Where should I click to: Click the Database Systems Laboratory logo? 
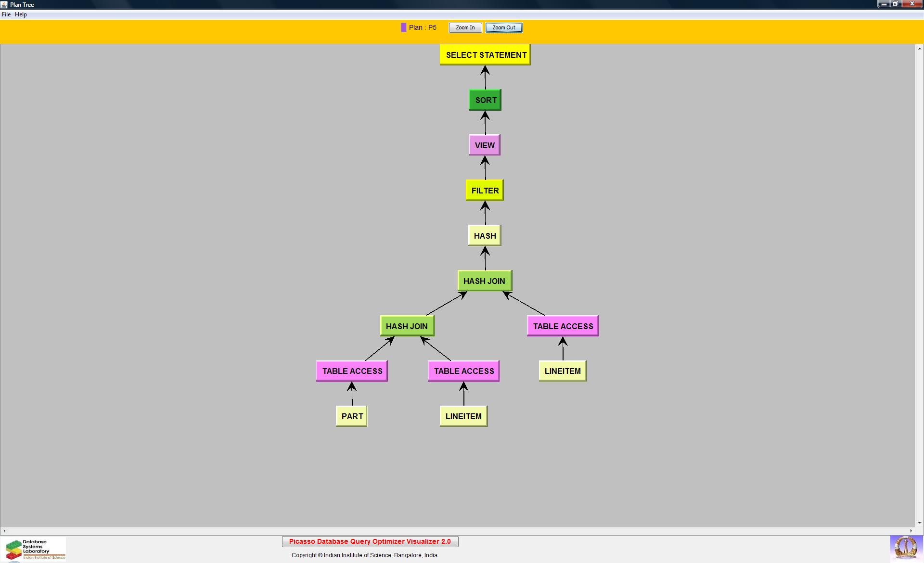coord(34,549)
